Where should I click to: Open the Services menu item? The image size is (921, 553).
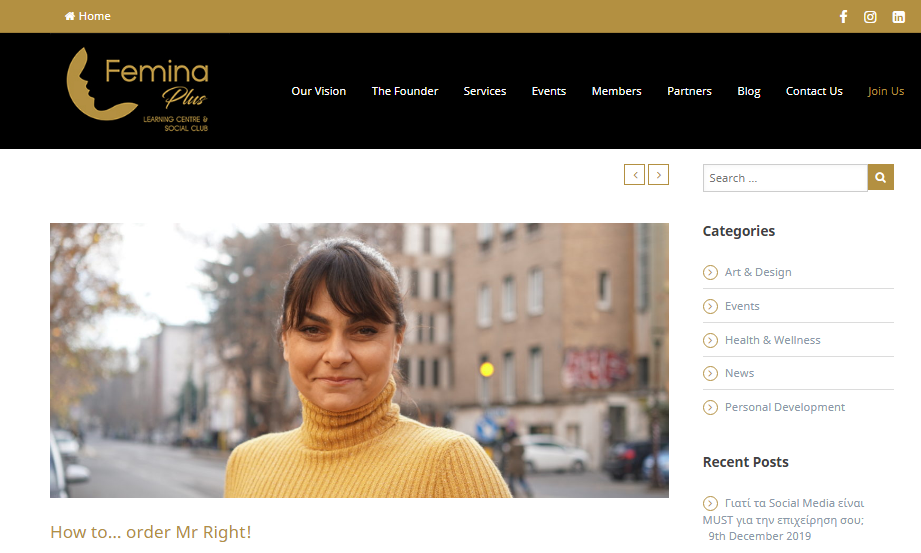485,91
